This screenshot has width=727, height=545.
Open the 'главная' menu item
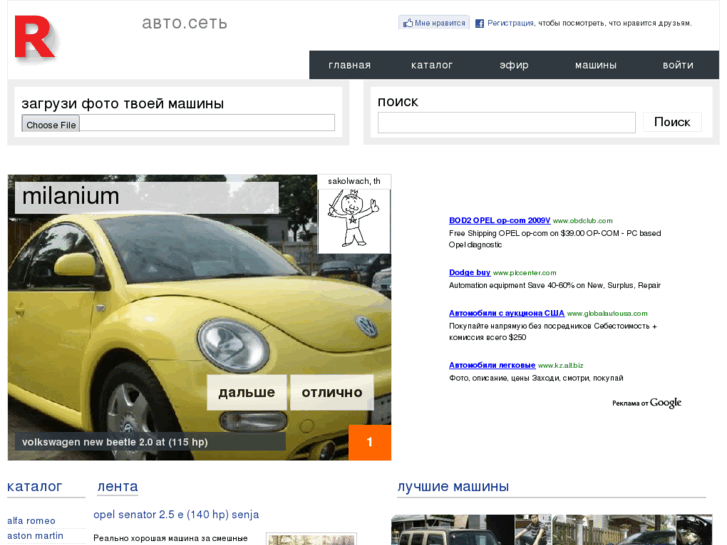pyautogui.click(x=349, y=65)
